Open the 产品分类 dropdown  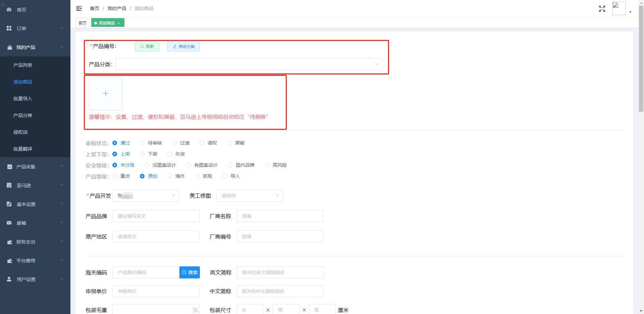(249, 64)
